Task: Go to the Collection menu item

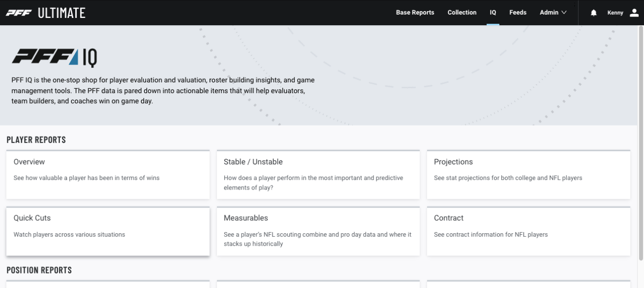Action: (x=462, y=13)
